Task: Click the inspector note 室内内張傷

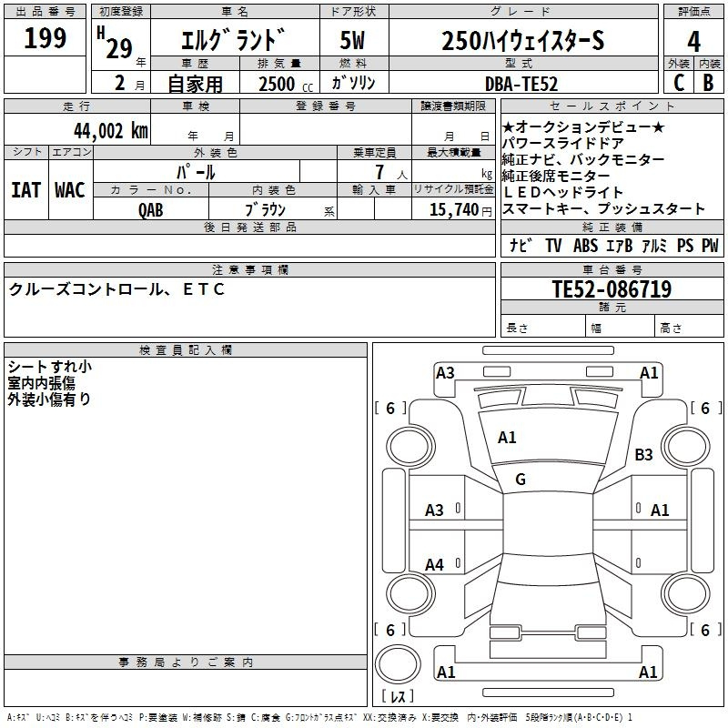Action: click(41, 382)
